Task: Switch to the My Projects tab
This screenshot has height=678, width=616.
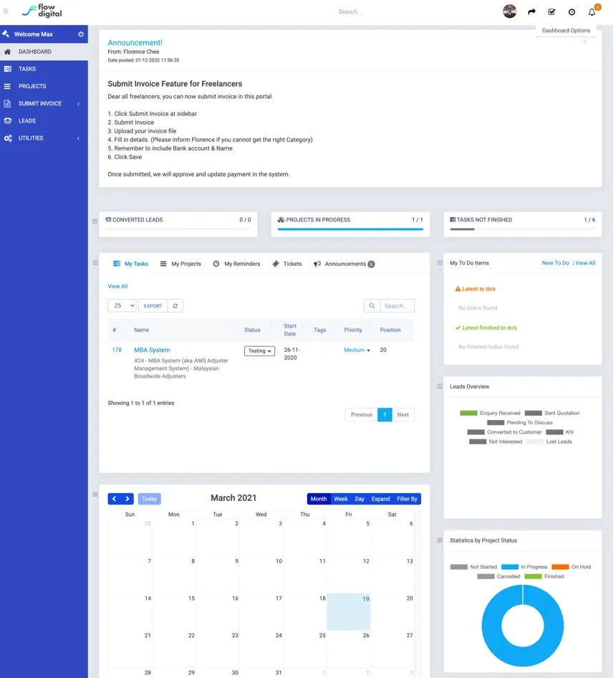Action: 181,264
